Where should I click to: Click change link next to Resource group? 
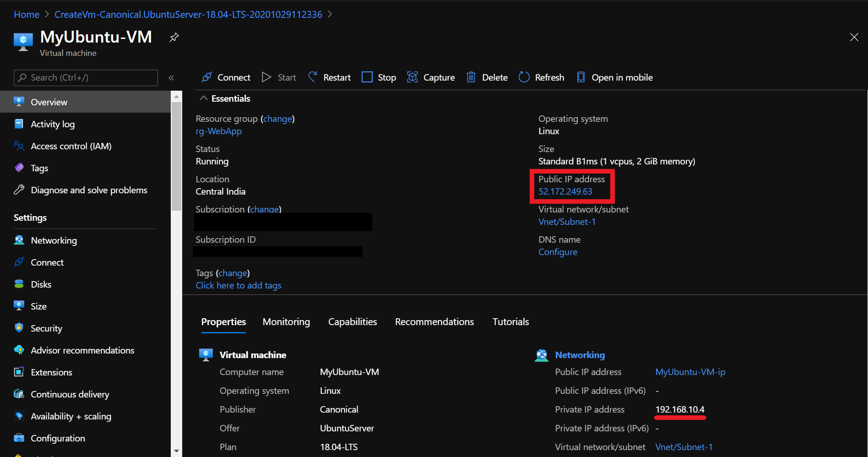(x=277, y=119)
